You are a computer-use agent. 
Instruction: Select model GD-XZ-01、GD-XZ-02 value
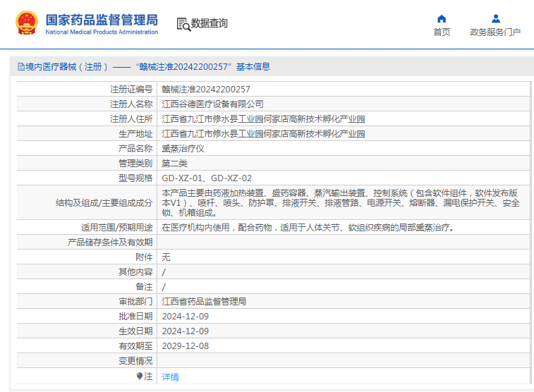tap(207, 178)
